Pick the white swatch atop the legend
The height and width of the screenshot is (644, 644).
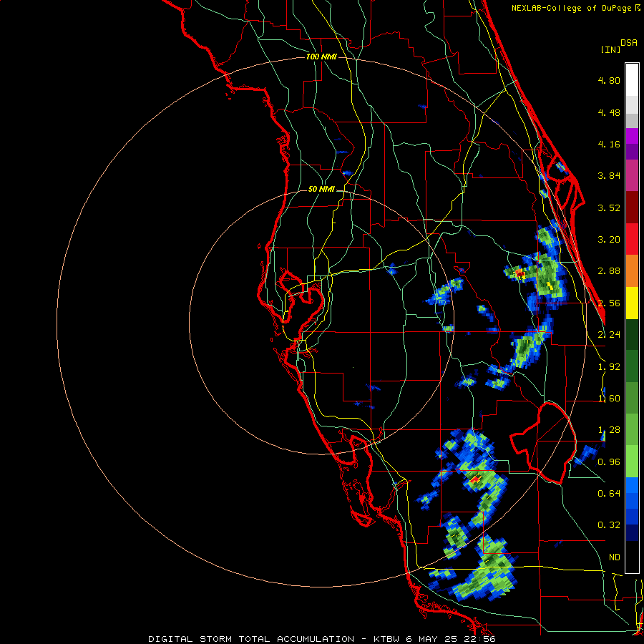[x=632, y=80]
